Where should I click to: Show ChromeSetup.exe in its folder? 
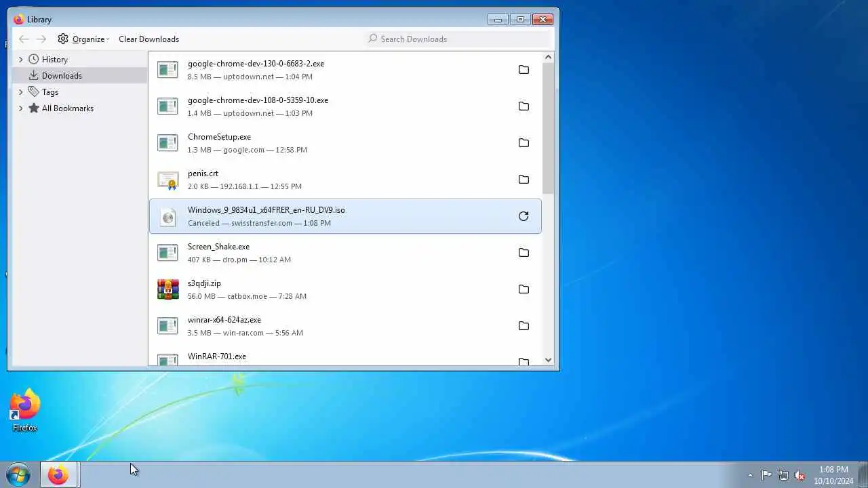tap(524, 143)
